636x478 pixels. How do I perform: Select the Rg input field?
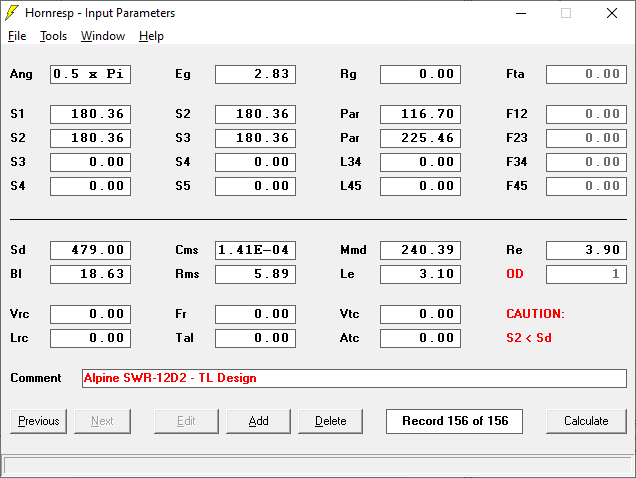(x=420, y=74)
